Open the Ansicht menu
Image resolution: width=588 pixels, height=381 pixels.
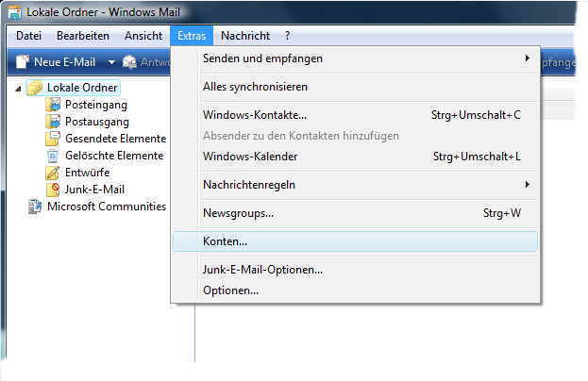[143, 36]
